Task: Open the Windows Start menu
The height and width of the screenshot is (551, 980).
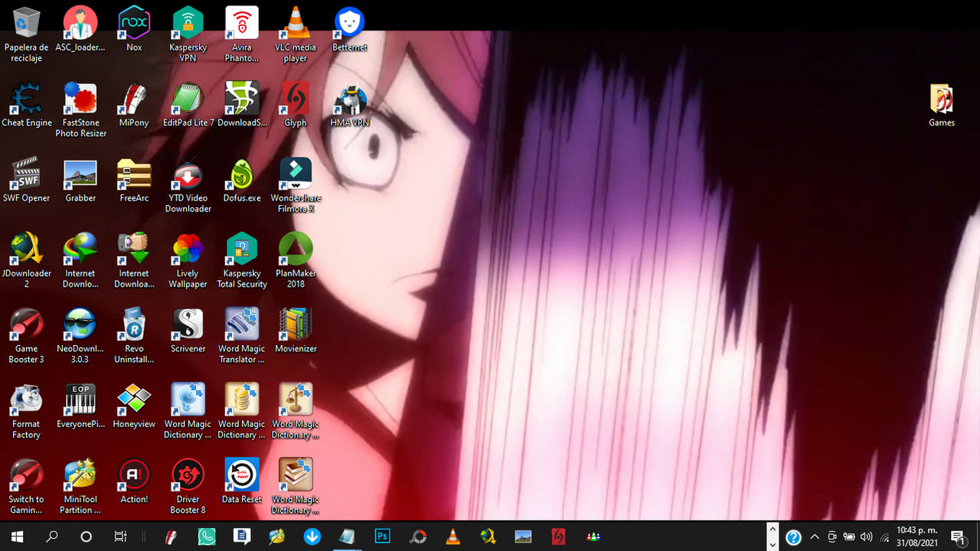Action: [x=17, y=536]
